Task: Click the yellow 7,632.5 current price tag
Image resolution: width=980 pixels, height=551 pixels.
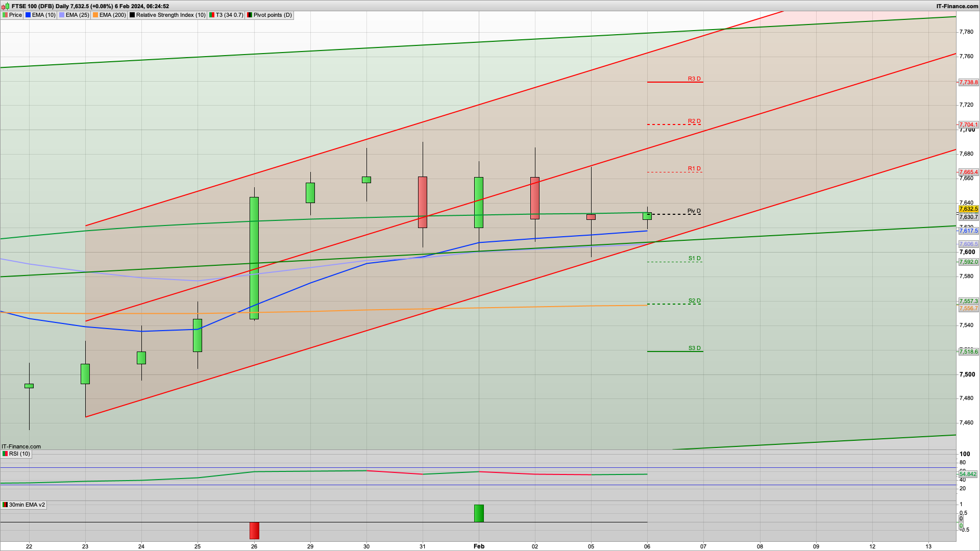Action: point(968,209)
